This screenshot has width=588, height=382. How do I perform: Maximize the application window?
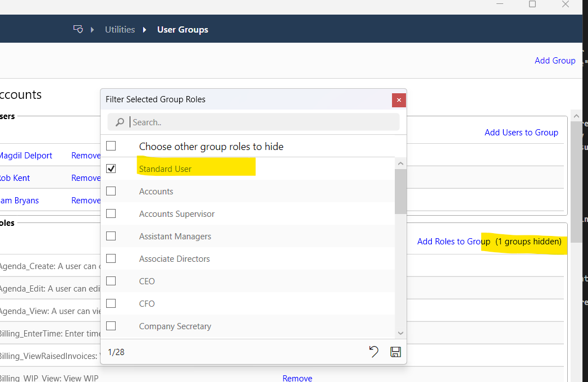coord(532,4)
